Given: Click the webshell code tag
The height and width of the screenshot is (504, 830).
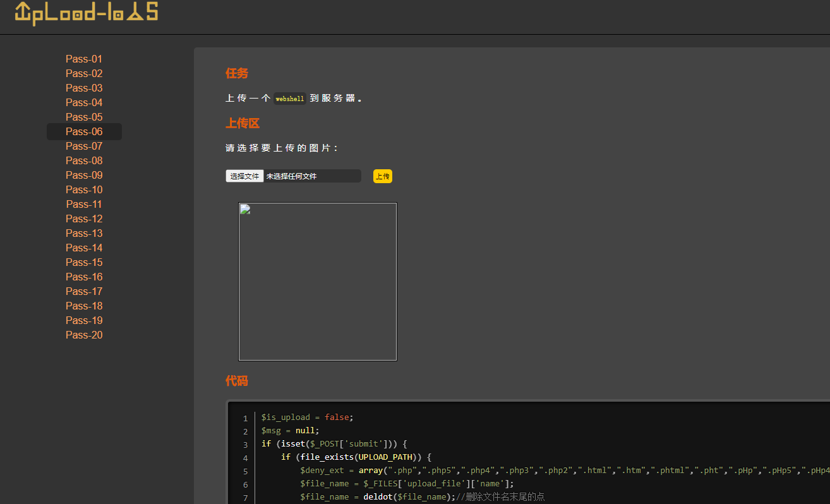Looking at the screenshot, I should pyautogui.click(x=290, y=99).
